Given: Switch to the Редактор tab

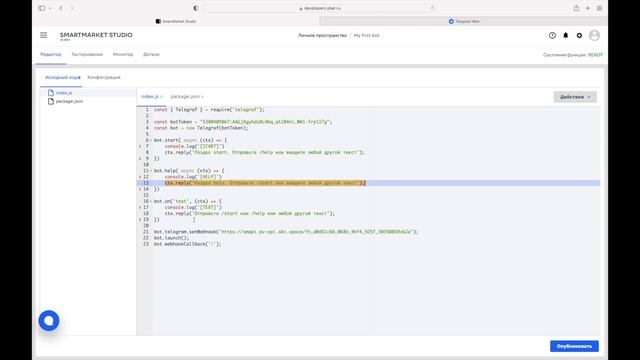Looking at the screenshot, I should (51, 55).
